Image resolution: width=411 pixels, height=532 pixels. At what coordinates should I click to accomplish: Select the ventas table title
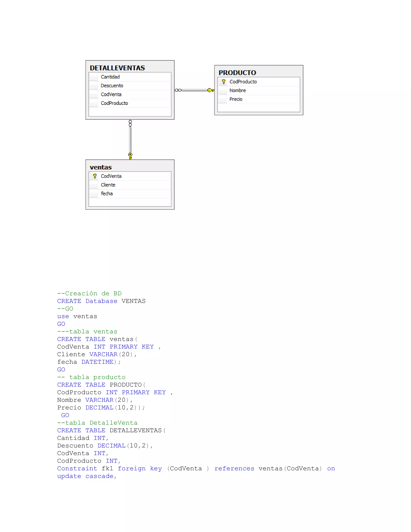click(x=101, y=167)
